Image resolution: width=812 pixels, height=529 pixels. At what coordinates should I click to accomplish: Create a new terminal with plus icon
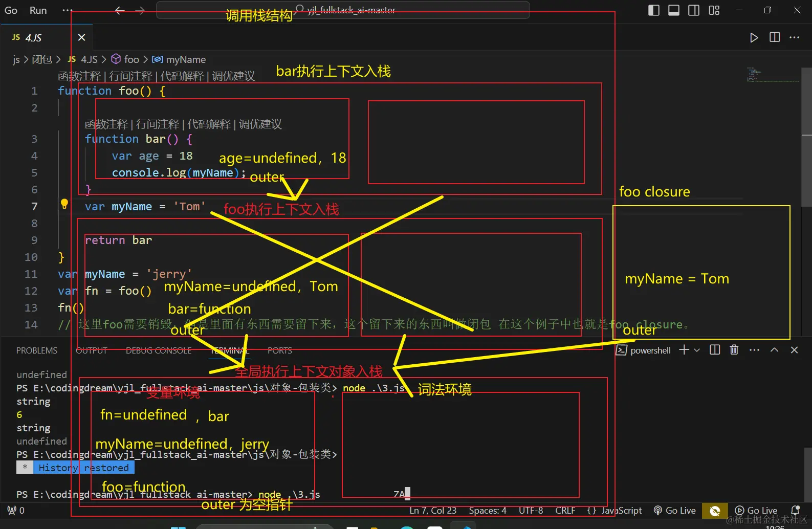684,350
